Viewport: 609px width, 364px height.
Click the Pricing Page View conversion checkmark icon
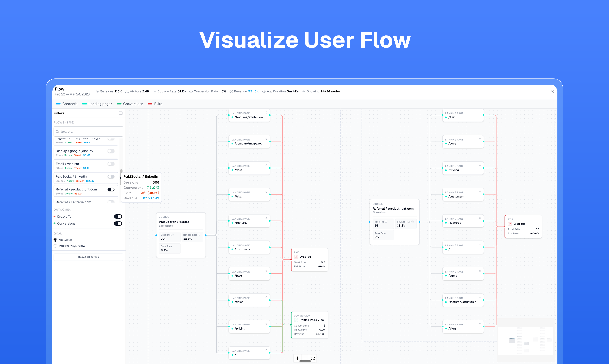pyautogui.click(x=296, y=320)
